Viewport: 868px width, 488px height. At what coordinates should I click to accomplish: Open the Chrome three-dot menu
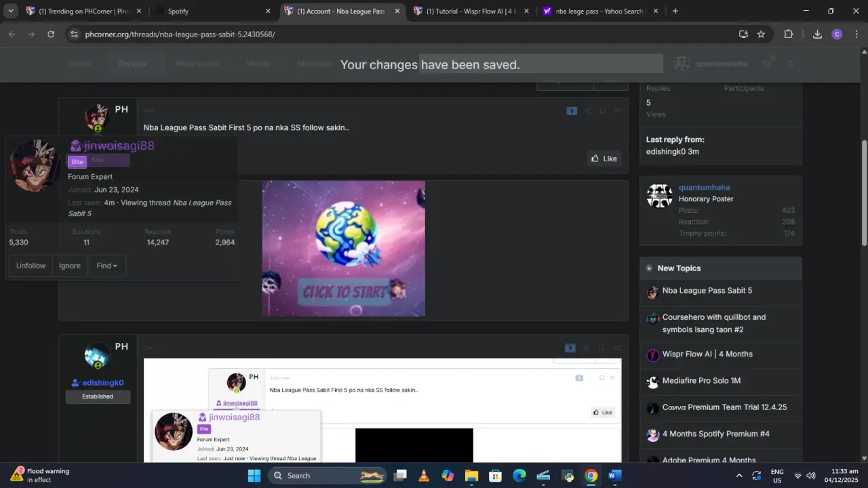pos(856,34)
